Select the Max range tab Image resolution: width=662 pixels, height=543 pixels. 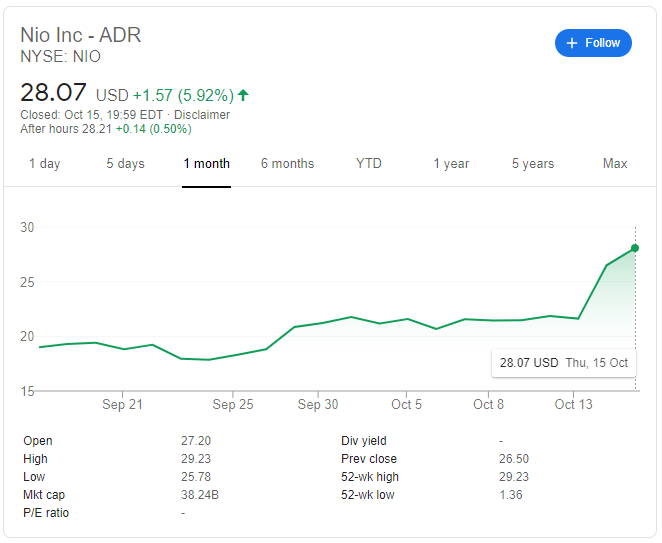click(615, 164)
